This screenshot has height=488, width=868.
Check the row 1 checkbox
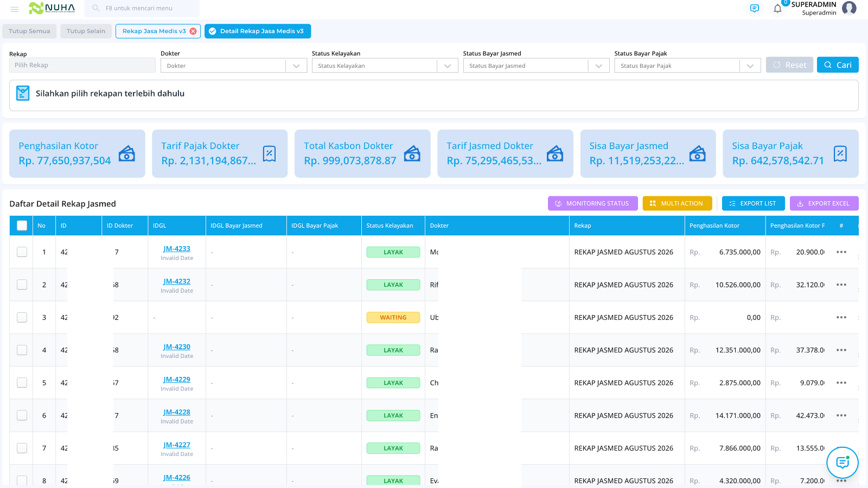tap(22, 252)
